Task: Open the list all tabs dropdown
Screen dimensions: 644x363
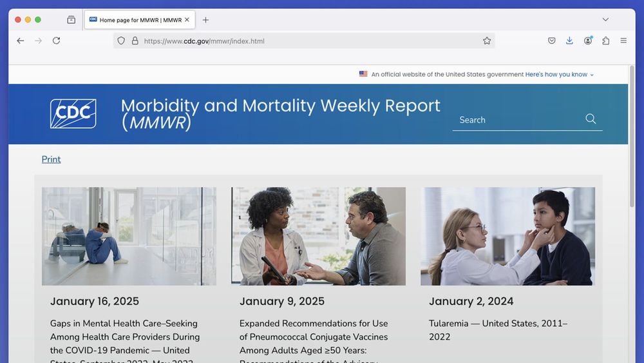Action: pos(605,19)
